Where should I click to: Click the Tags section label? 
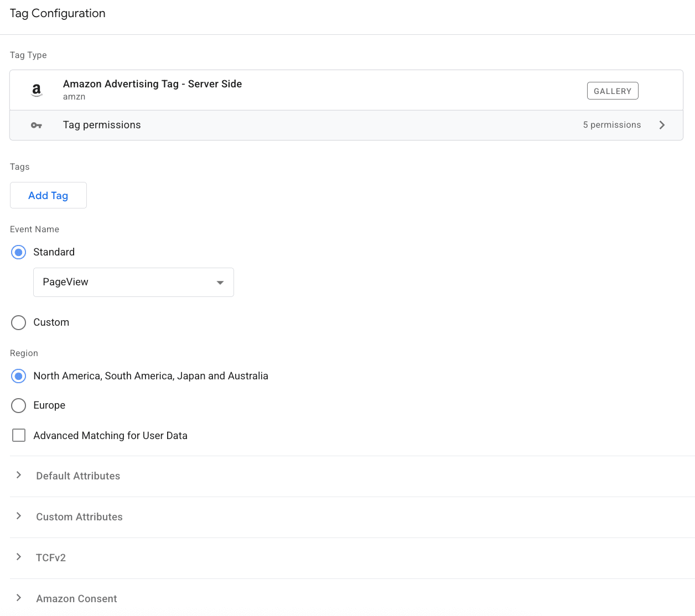coord(20,167)
